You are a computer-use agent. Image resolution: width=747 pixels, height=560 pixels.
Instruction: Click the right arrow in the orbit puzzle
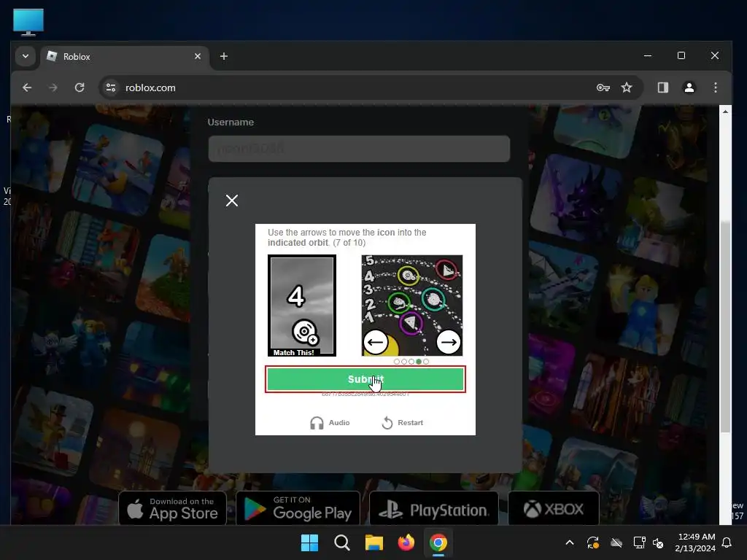point(449,342)
